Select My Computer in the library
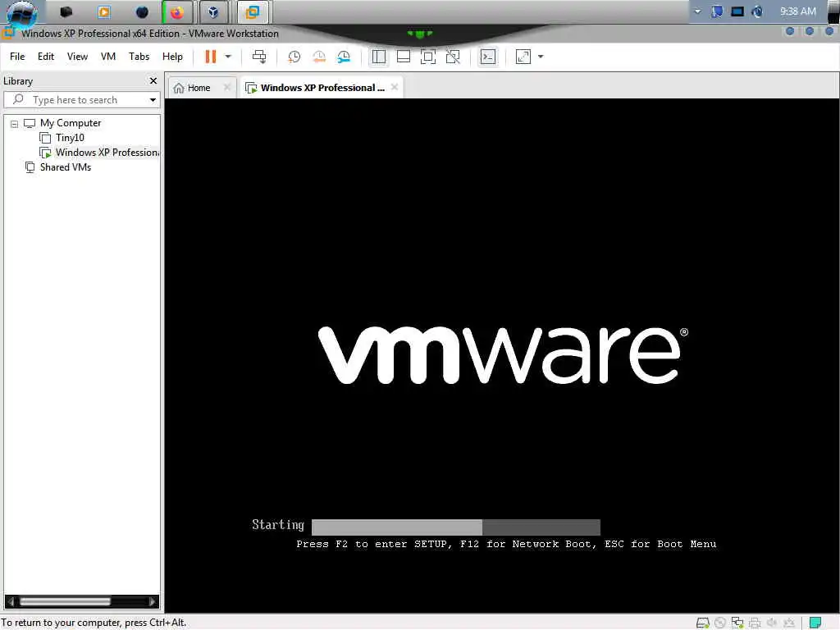The height and width of the screenshot is (630, 840). tap(71, 123)
